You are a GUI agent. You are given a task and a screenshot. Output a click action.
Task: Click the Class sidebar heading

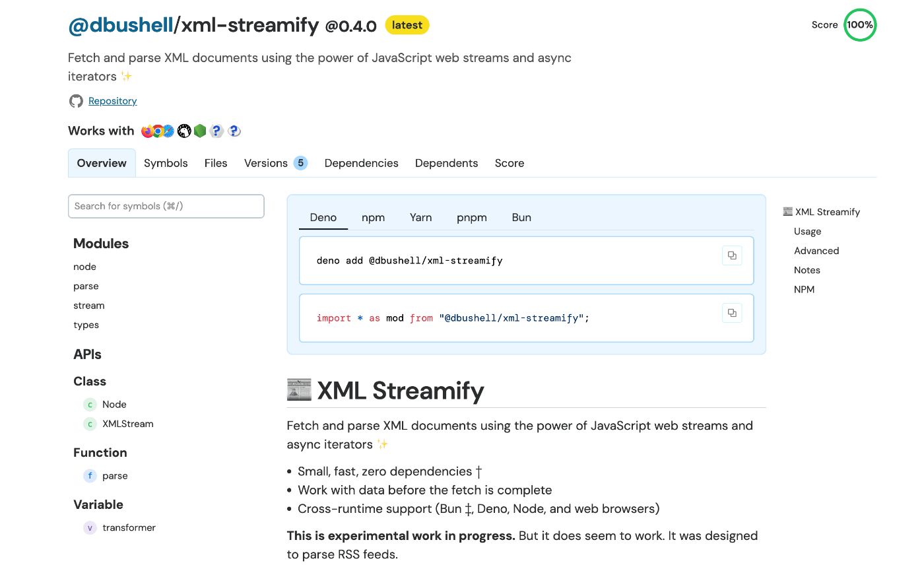[x=90, y=382]
